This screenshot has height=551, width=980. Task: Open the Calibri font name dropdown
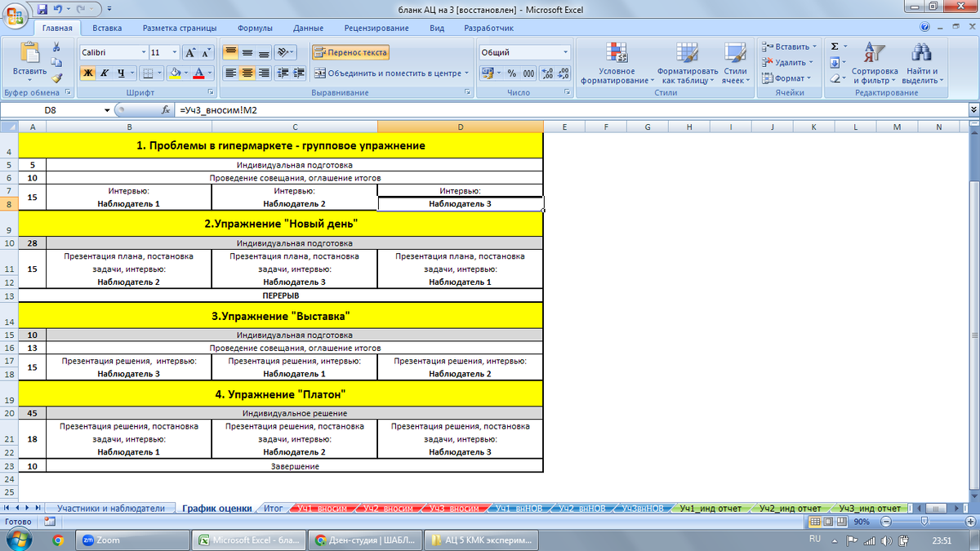[142, 52]
